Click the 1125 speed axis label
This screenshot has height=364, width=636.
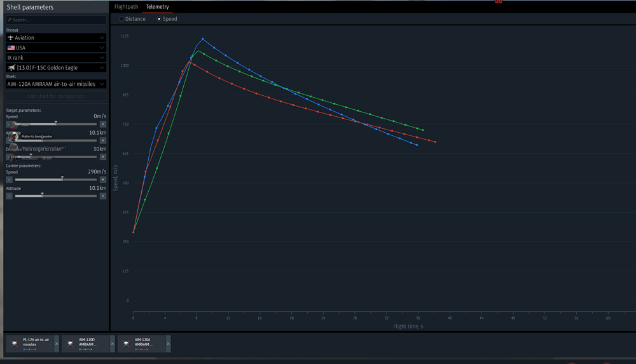pos(125,36)
